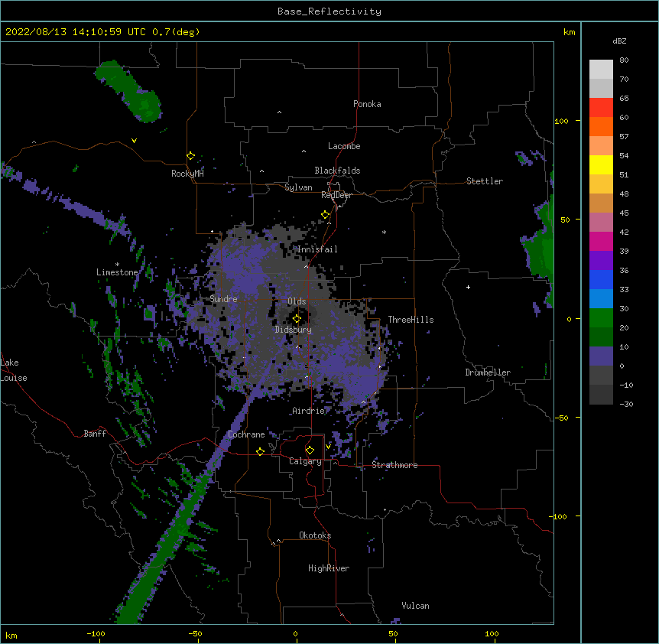Click the Innisfail label

coord(317,249)
